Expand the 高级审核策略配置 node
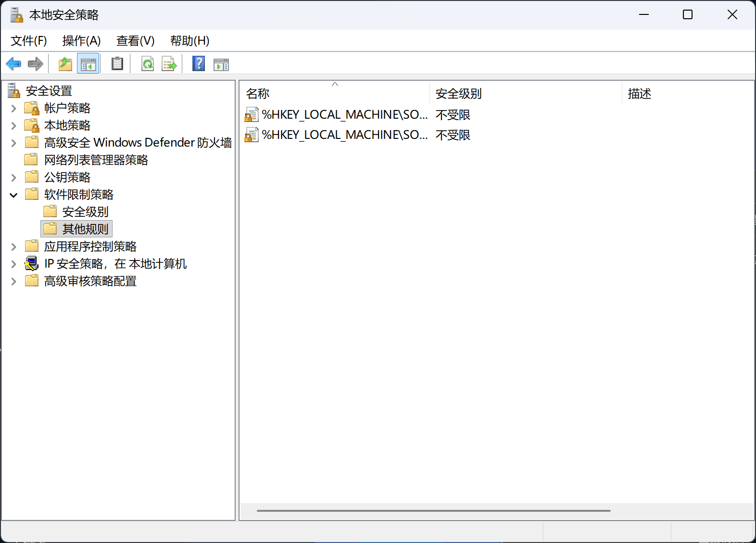The width and height of the screenshot is (756, 543). tap(13, 282)
